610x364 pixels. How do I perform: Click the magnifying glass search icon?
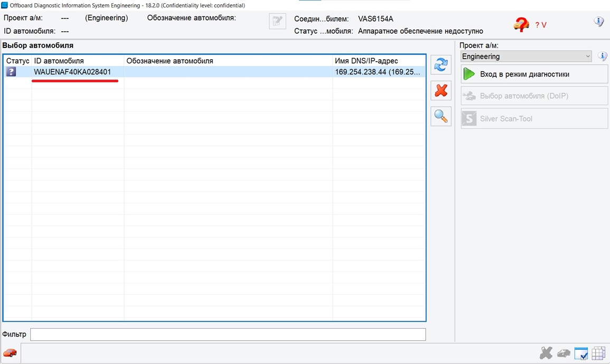(440, 116)
